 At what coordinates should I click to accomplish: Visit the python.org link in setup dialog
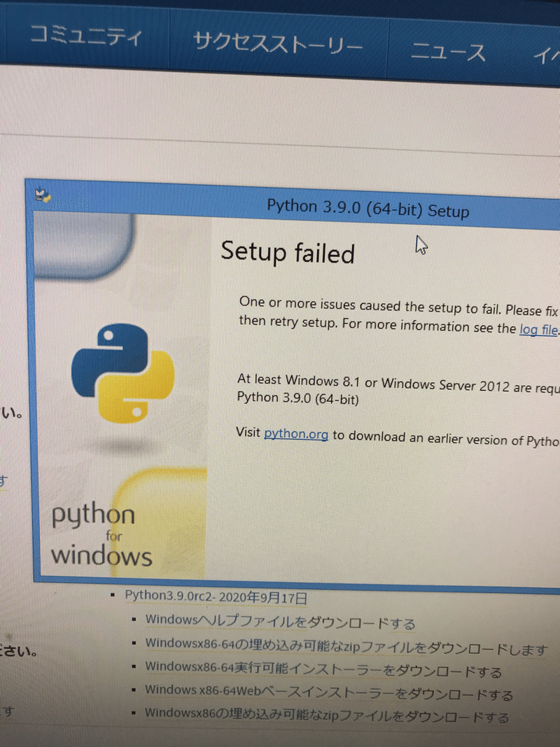point(295,434)
